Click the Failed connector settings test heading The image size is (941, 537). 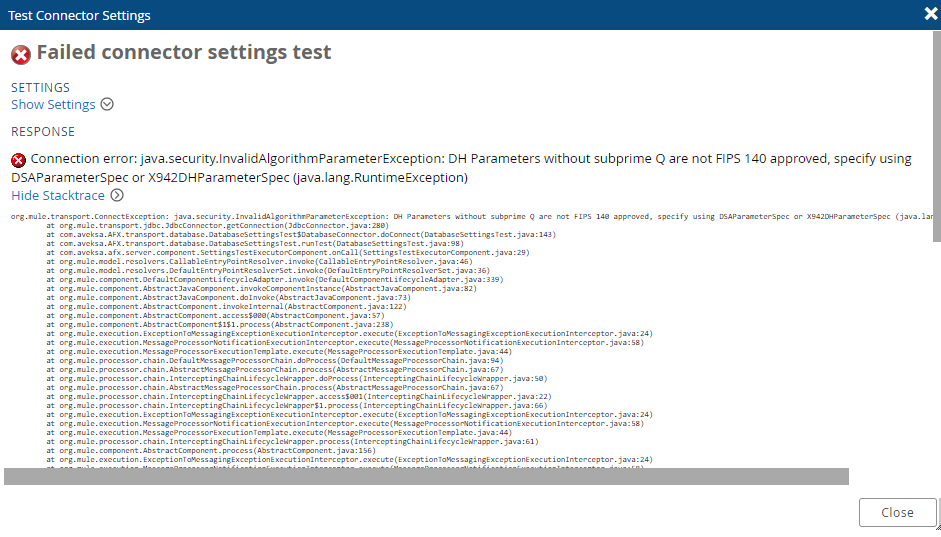click(184, 53)
